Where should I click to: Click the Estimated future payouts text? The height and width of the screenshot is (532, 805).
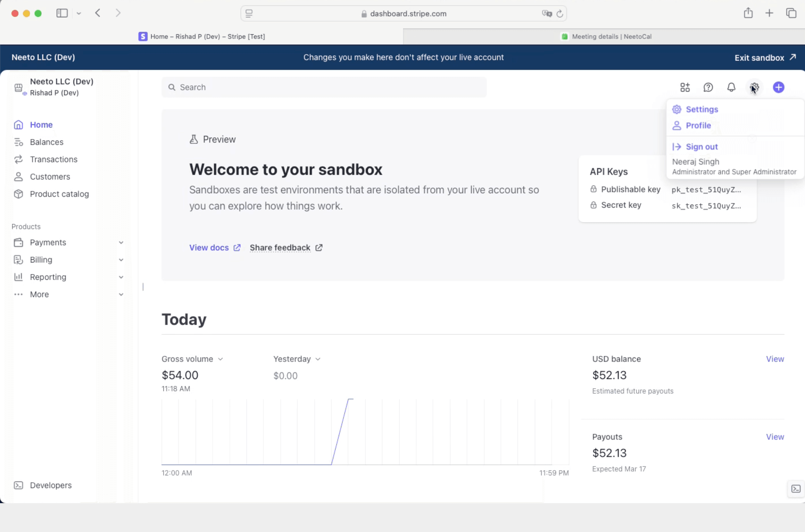633,391
